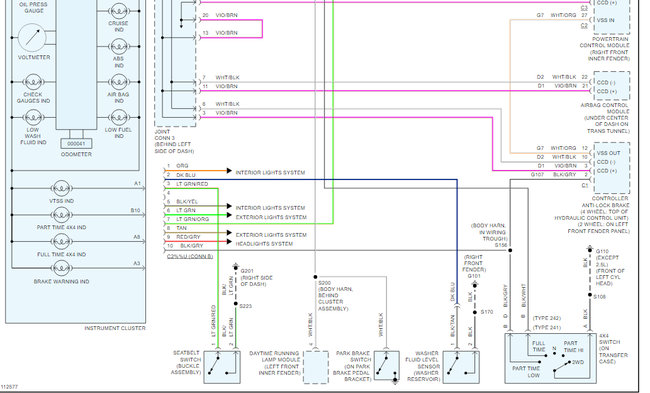Click the S223 splice dot
The width and height of the screenshot is (650, 393).
pyautogui.click(x=235, y=304)
